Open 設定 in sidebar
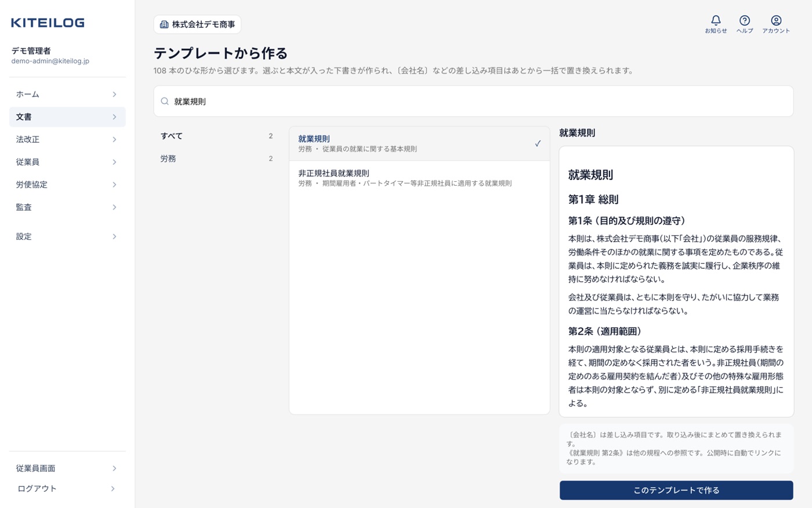Screen dimensions: 812x508 point(67,236)
